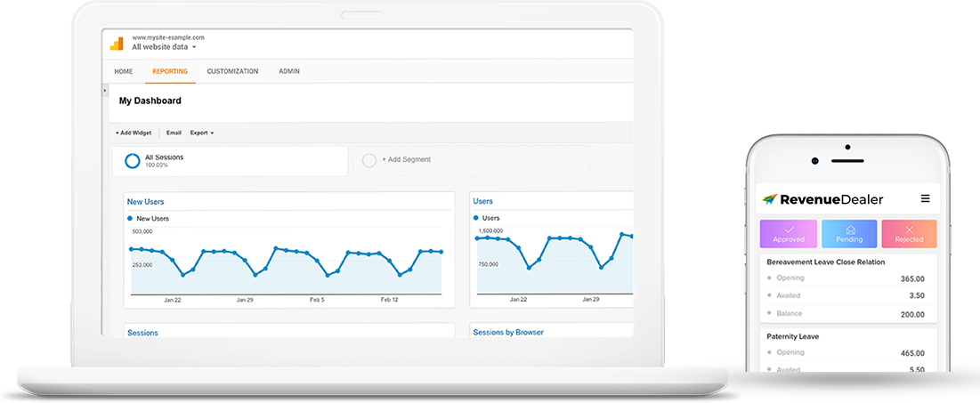Viewport: 980px width, 403px height.
Task: Tap the Approved checkmark tile
Action: (x=789, y=233)
